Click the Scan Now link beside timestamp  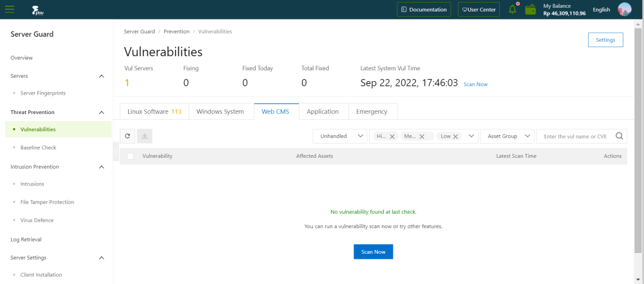pyautogui.click(x=475, y=84)
